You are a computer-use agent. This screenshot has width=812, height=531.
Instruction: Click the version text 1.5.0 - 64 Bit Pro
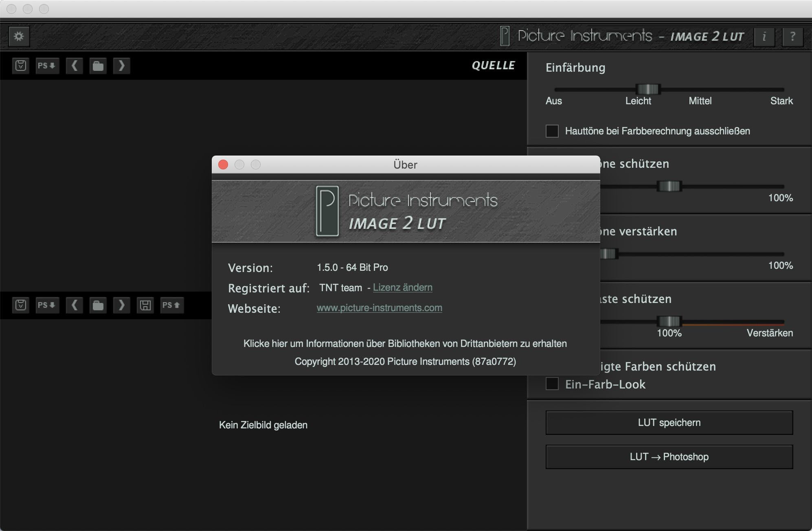click(x=352, y=268)
